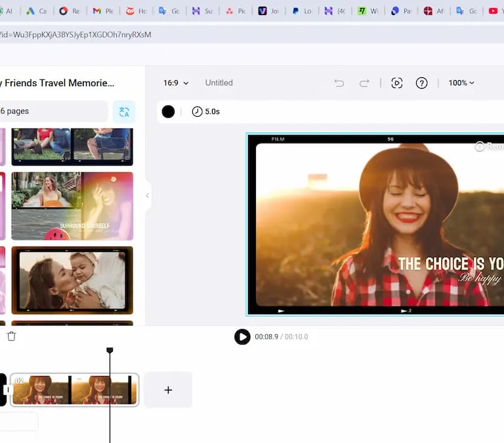Switch to the Jo browser tab
The height and width of the screenshot is (443, 504).
click(268, 11)
